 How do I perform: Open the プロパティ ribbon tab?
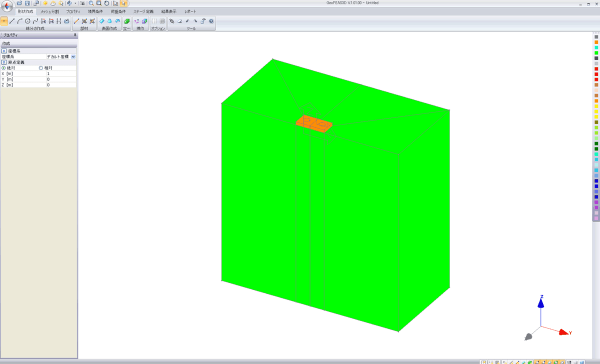[x=73, y=11]
